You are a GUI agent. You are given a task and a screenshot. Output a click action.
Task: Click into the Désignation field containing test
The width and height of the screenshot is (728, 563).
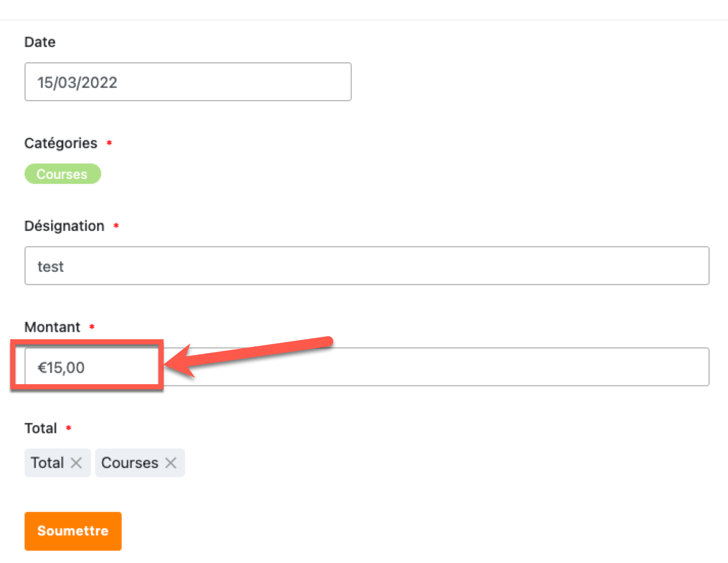pyautogui.click(x=367, y=266)
